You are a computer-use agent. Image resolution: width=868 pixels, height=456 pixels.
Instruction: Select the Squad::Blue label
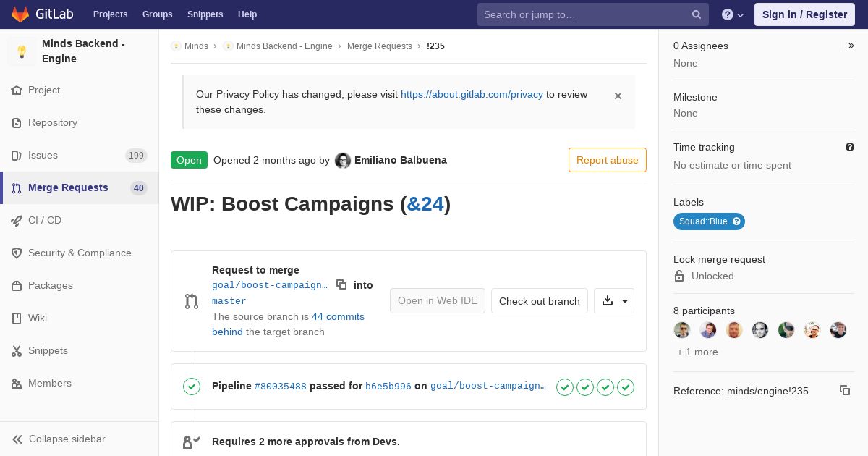click(x=702, y=221)
